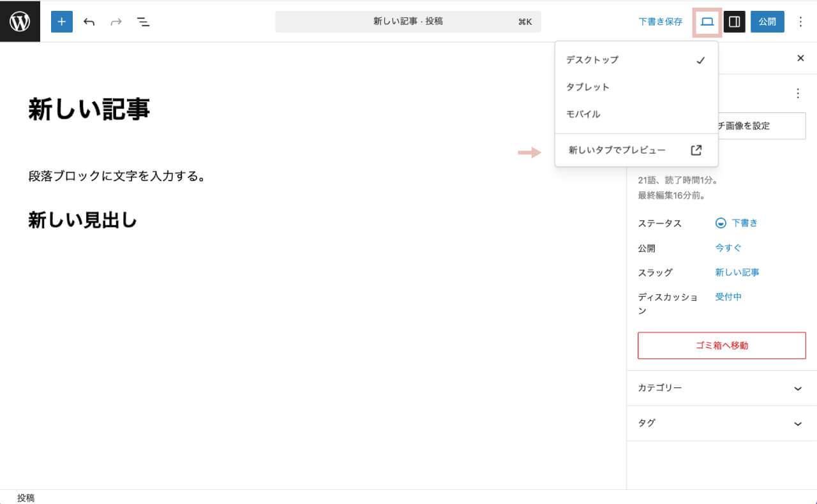Expand the カテゴリー panel

click(x=720, y=387)
